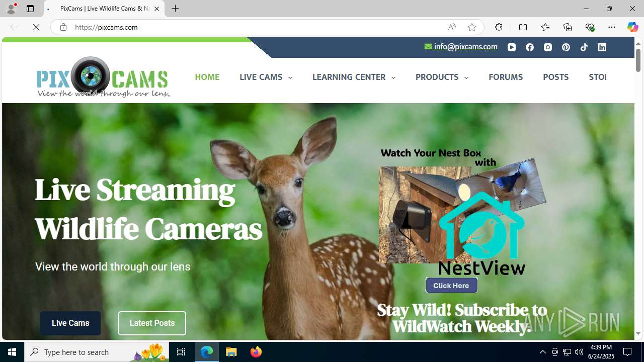
Task: Activate Read aloud in address bar
Action: tap(452, 27)
